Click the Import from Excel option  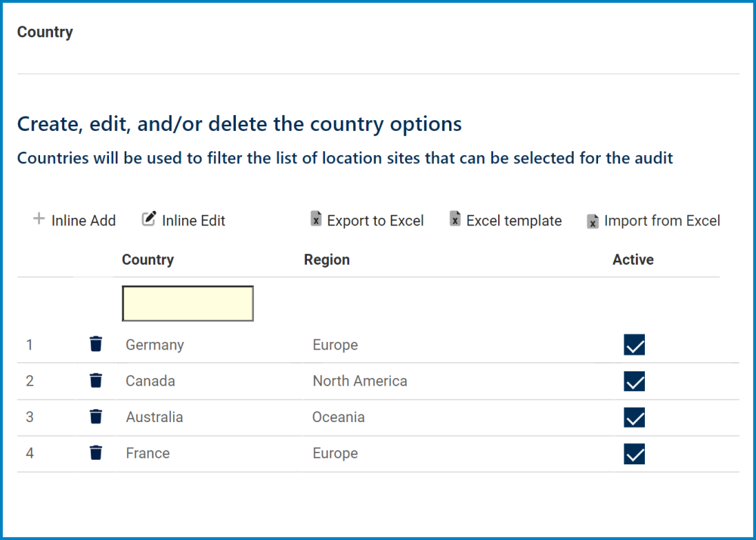[x=663, y=220]
